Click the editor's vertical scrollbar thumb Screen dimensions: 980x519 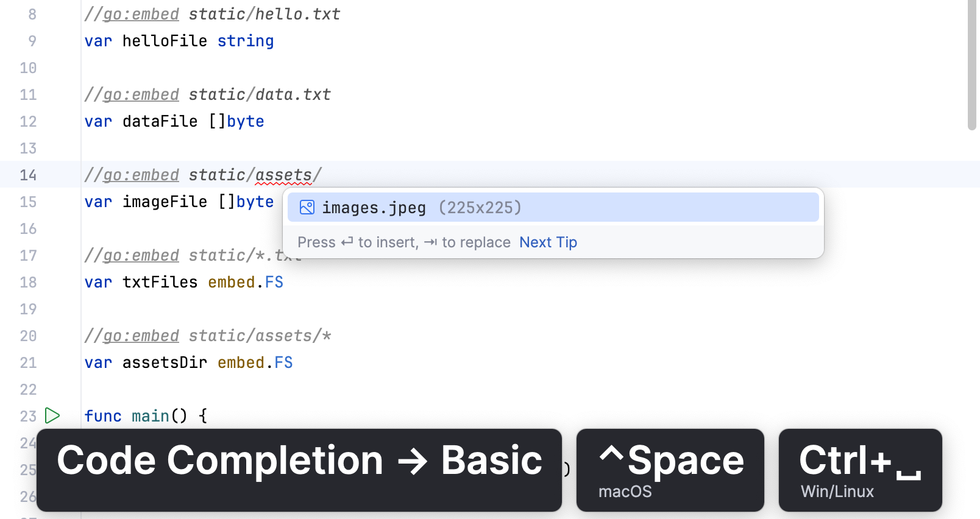pyautogui.click(x=971, y=64)
